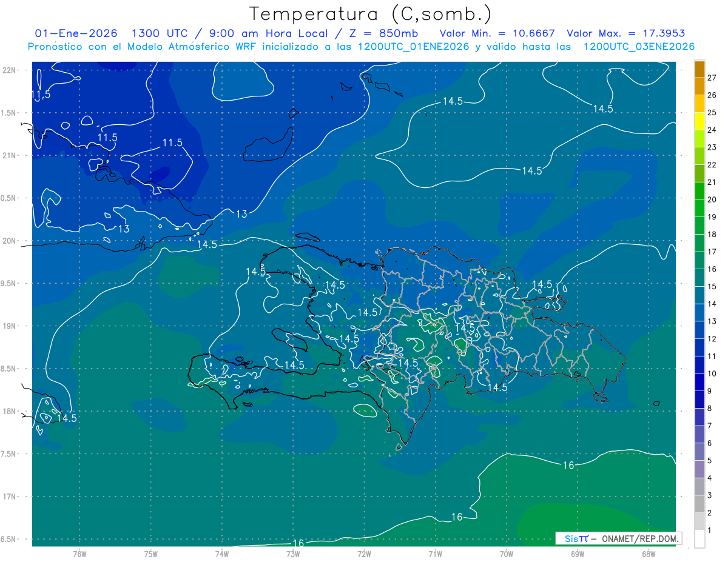The width and height of the screenshot is (728, 562).
Task: Click the 20N latitude axis label
Action: click(x=9, y=241)
